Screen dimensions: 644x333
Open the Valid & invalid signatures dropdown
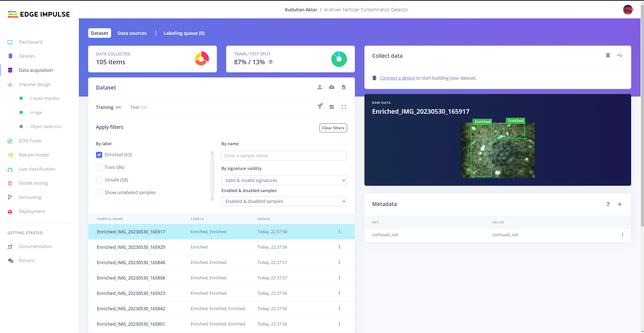coord(284,180)
